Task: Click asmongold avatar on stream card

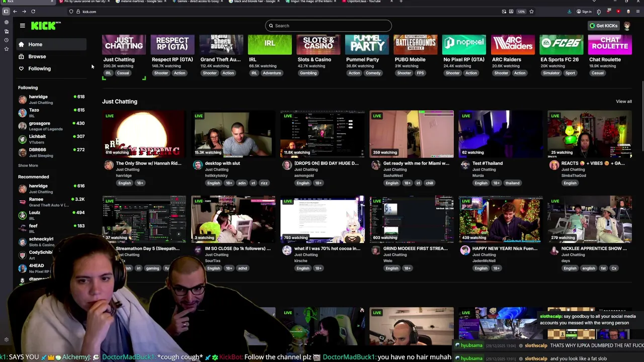Action: click(x=287, y=165)
